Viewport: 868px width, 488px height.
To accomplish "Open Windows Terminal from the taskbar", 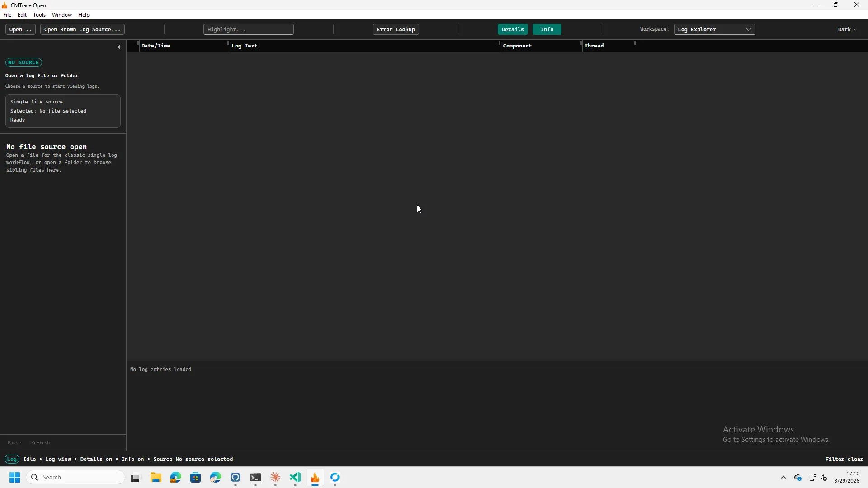I will pos(255,478).
